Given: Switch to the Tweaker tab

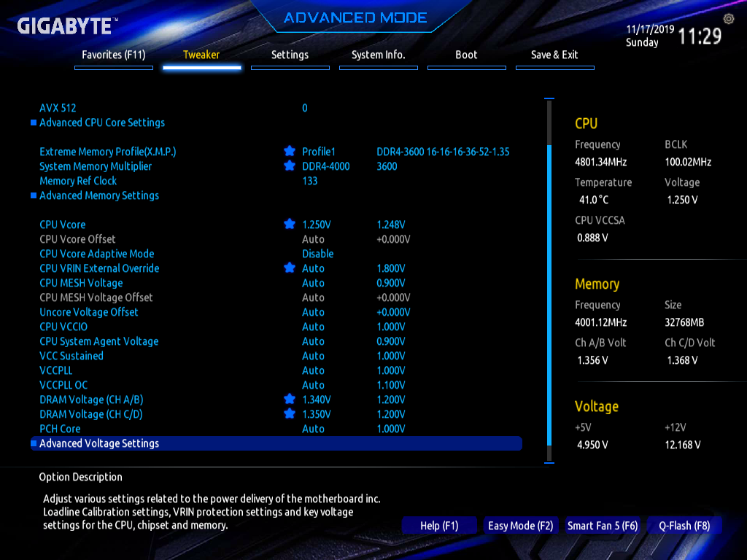Looking at the screenshot, I should [x=201, y=55].
